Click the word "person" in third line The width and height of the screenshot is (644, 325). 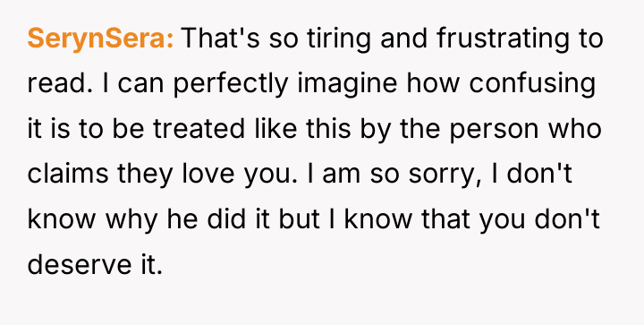click(493, 131)
